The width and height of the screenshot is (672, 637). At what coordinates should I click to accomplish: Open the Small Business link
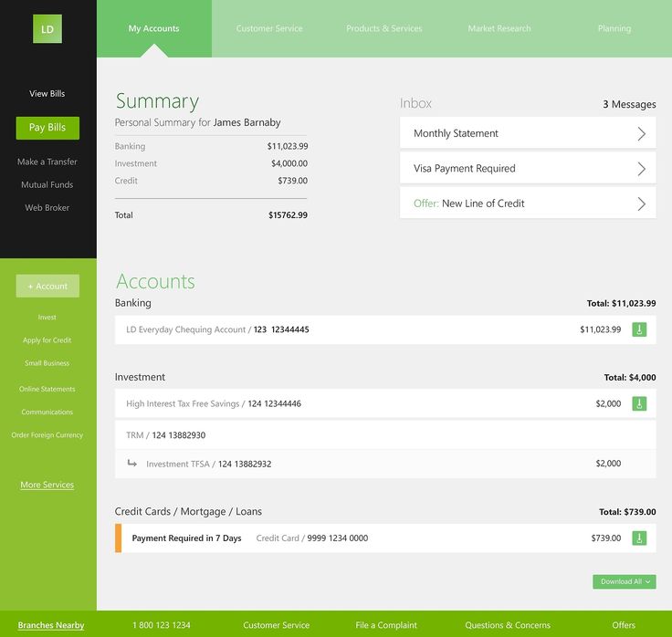tap(47, 363)
